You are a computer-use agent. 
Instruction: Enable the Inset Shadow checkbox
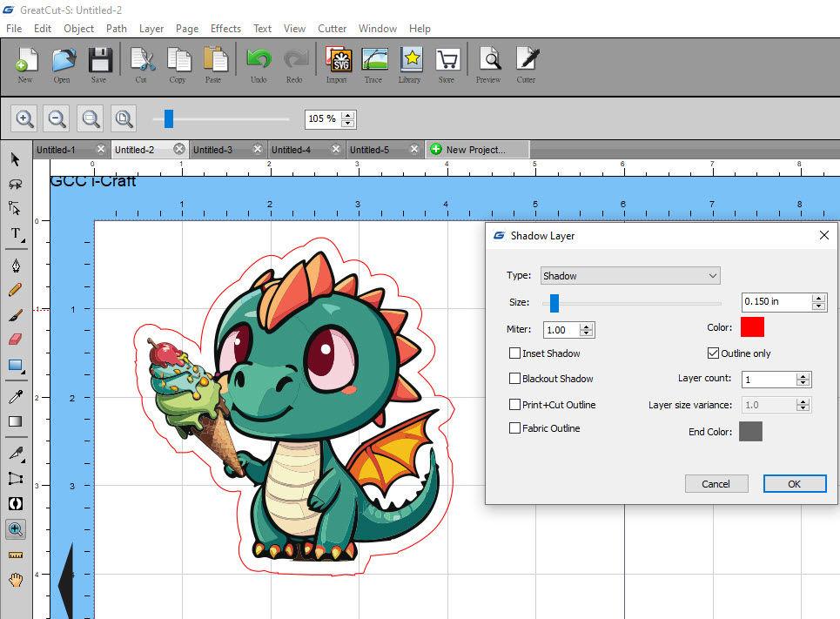[515, 353]
